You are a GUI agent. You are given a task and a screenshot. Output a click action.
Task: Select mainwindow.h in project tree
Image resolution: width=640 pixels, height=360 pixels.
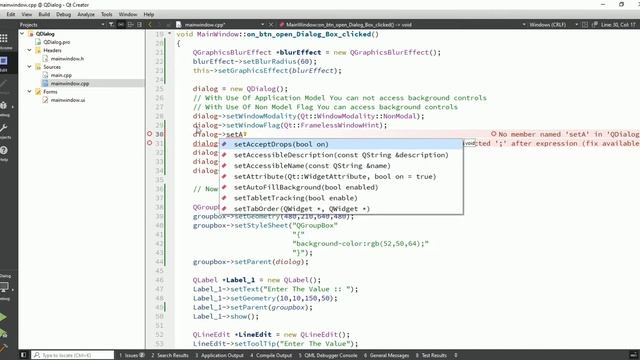click(x=67, y=59)
